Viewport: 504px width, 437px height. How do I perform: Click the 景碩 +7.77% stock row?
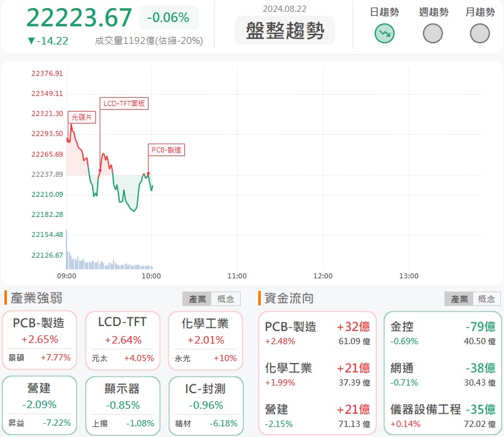click(x=39, y=357)
